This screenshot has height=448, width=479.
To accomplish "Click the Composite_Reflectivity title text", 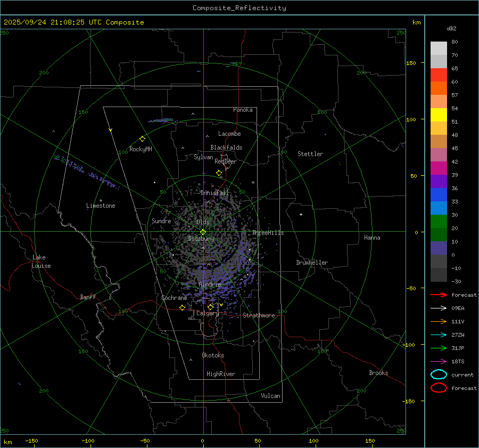I will (239, 7).
